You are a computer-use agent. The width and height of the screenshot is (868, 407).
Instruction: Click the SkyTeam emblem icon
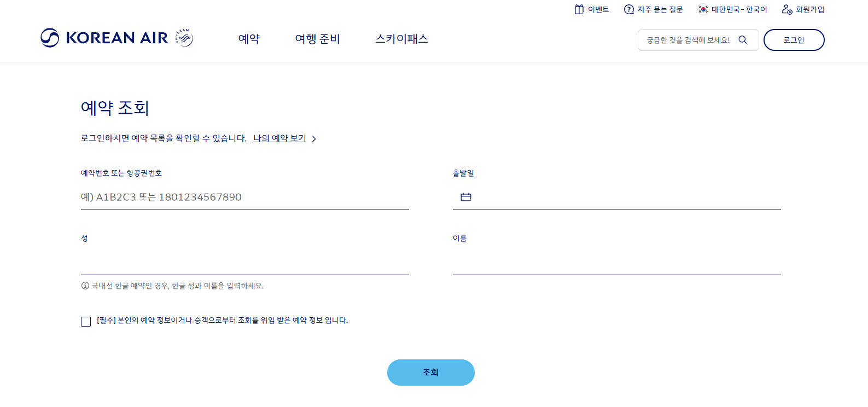coord(184,38)
